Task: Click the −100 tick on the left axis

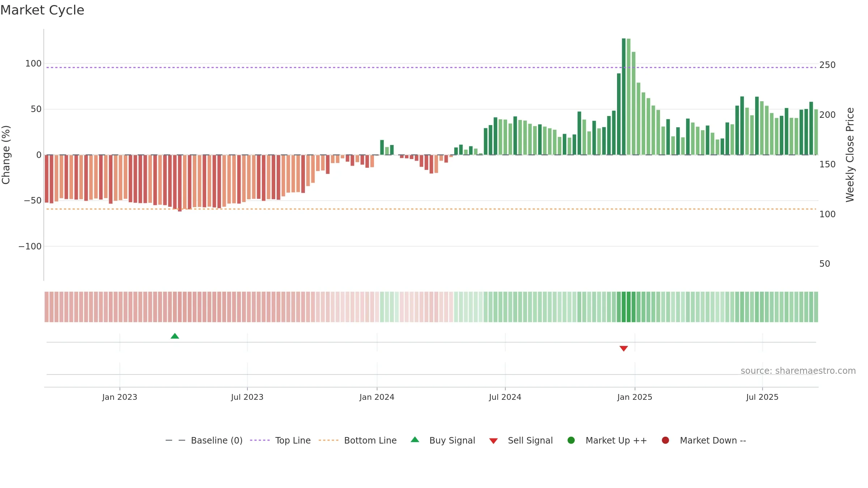Action: [x=30, y=247]
